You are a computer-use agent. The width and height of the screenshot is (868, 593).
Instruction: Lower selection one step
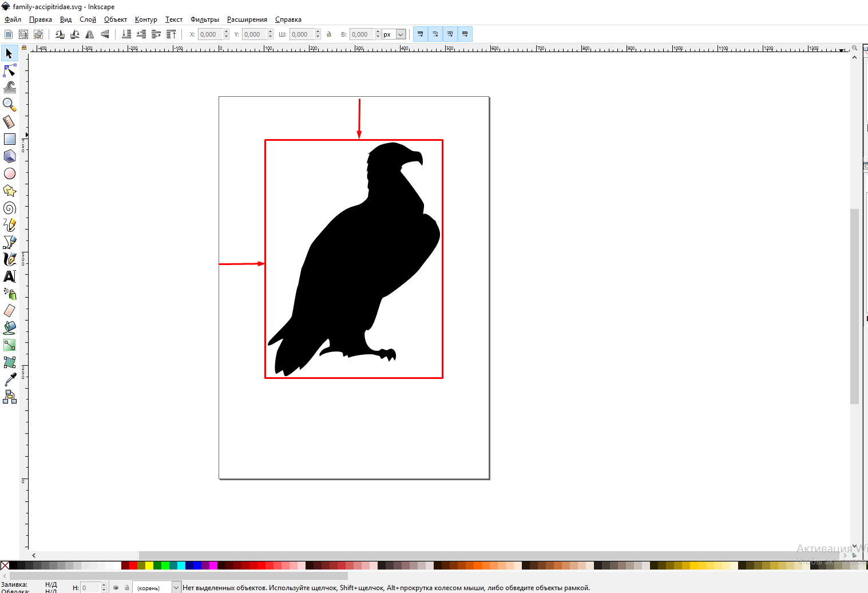pos(141,34)
